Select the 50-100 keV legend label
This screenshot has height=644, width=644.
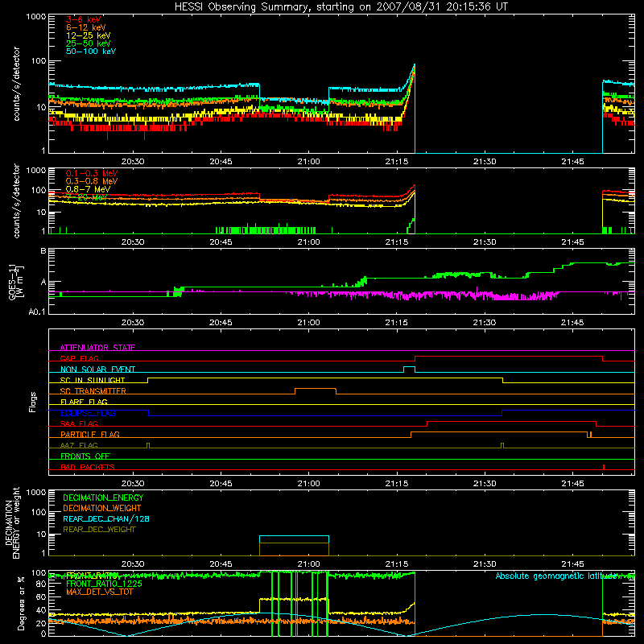(91, 52)
